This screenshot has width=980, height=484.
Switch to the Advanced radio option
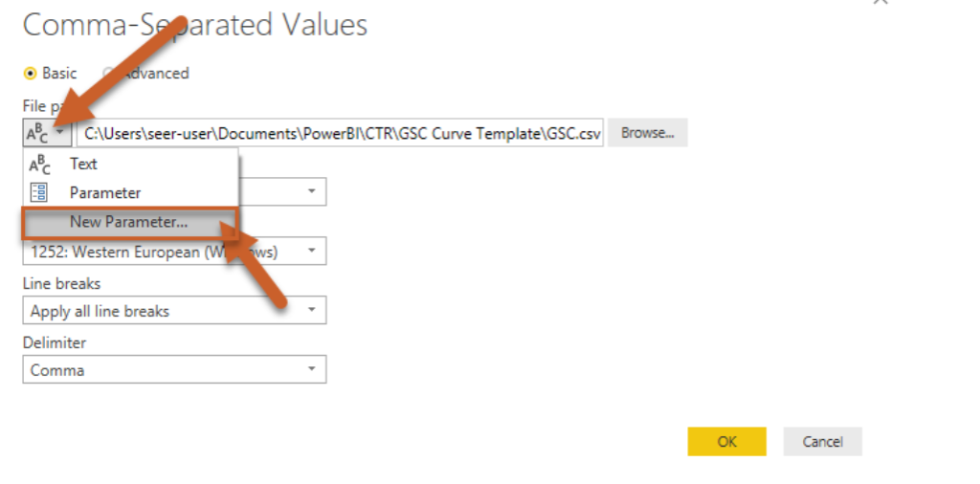(x=110, y=73)
